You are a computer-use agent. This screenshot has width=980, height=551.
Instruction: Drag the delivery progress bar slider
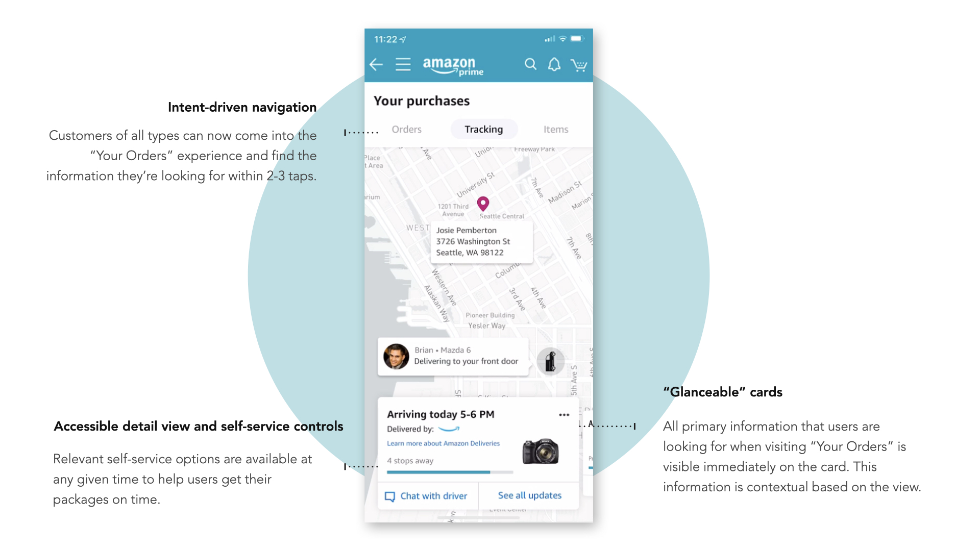click(489, 472)
